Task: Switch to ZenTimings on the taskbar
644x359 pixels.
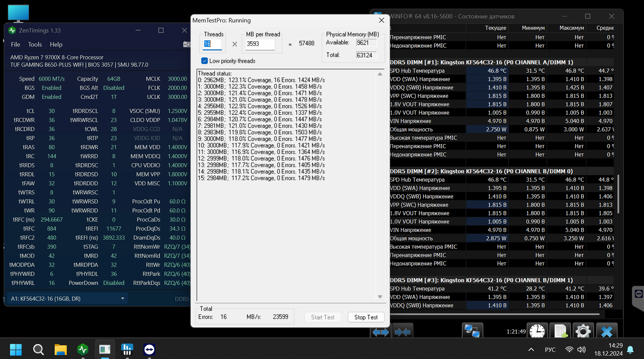Action: coord(83,350)
